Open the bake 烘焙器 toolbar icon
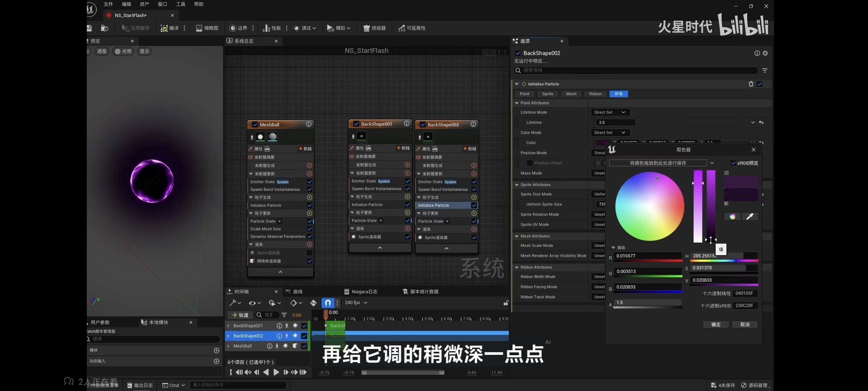 tap(374, 28)
